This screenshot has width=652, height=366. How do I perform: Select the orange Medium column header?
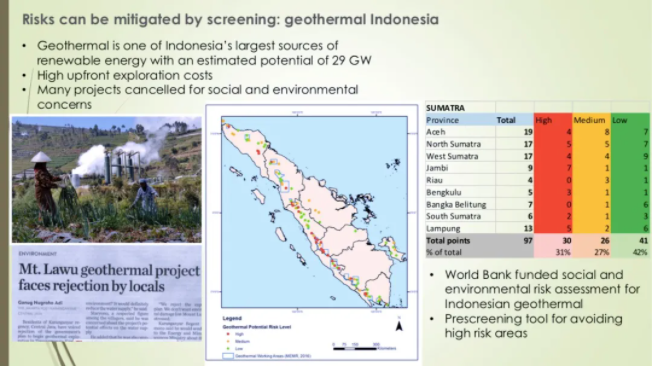tap(591, 120)
